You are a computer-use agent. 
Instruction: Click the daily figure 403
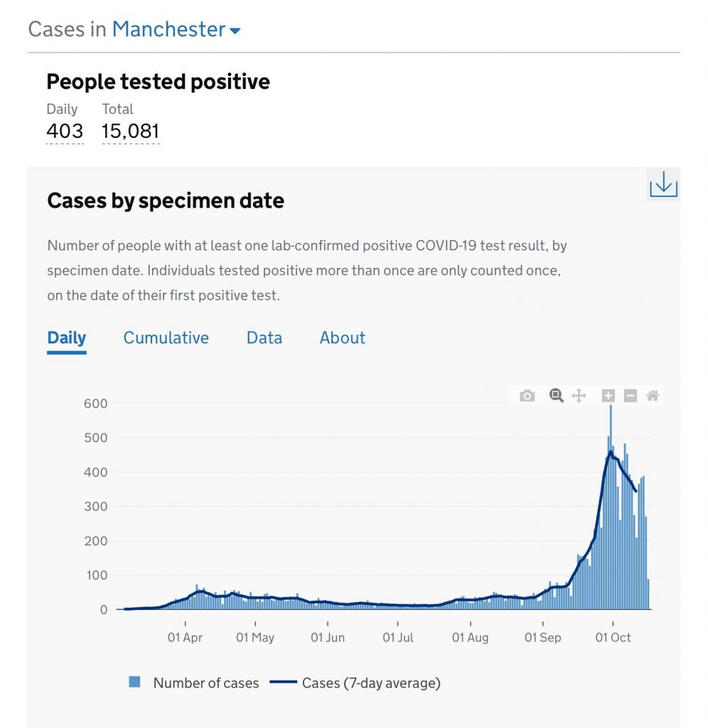[x=65, y=132]
